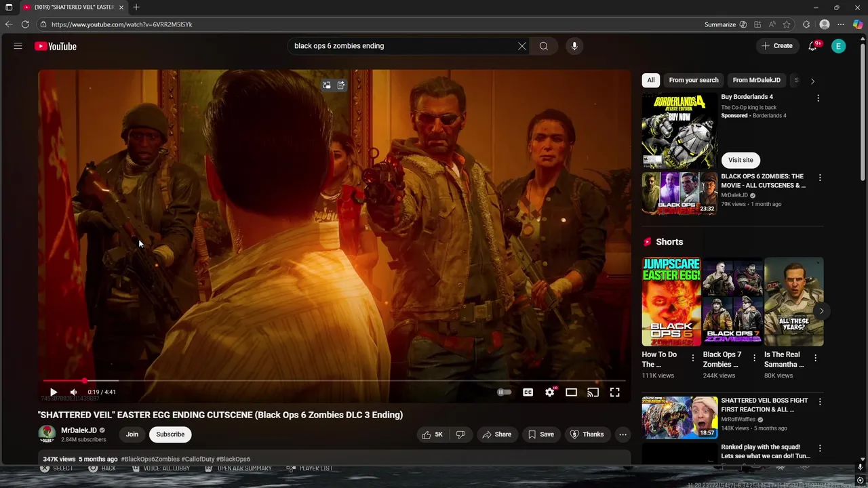
Task: Cast video to a TV
Action: 593,392
